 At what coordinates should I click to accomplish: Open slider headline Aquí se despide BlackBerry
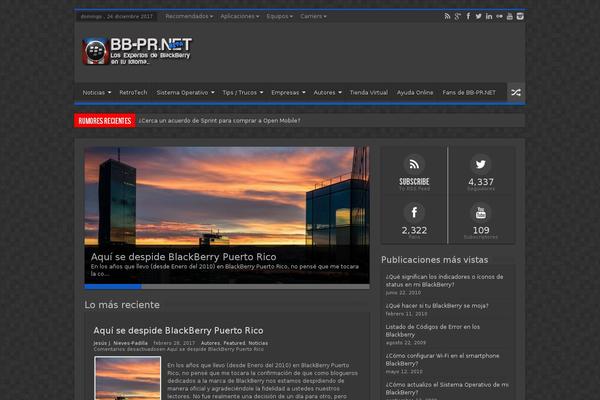tap(184, 257)
